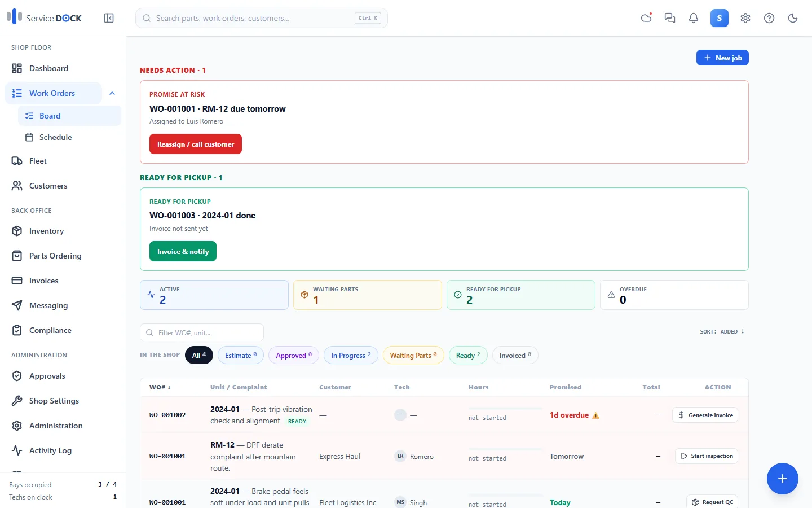Click Generate invoice for WO-001002
Screen dimensions: 812x508
tap(705, 415)
